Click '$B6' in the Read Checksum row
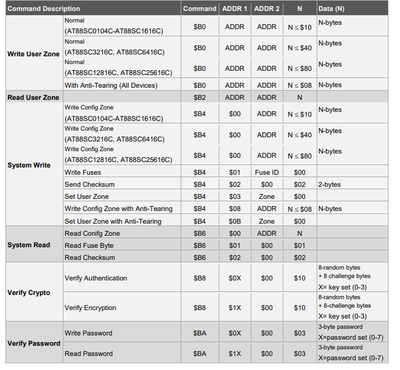Screen dimensions: 400x370 point(200,258)
